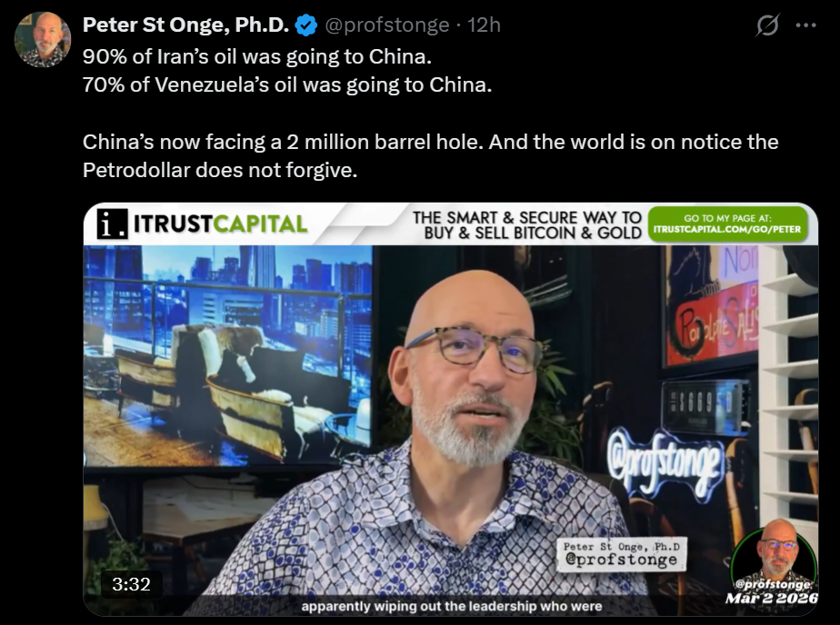Click the tweet text about Iran's oil
The height and width of the screenshot is (625, 840).
(257, 56)
